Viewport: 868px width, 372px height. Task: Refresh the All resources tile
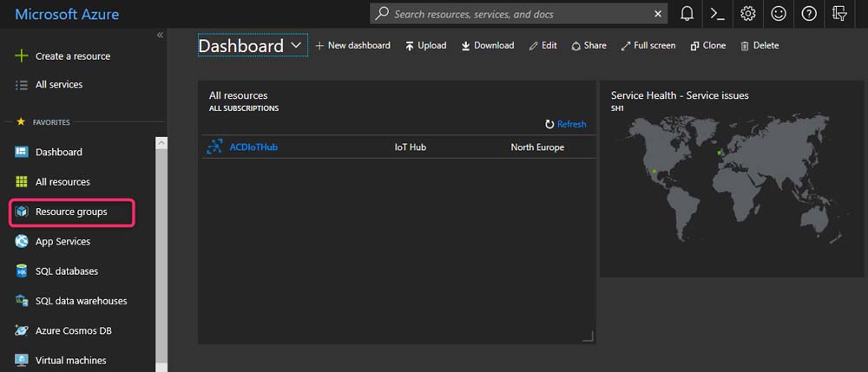click(x=565, y=124)
